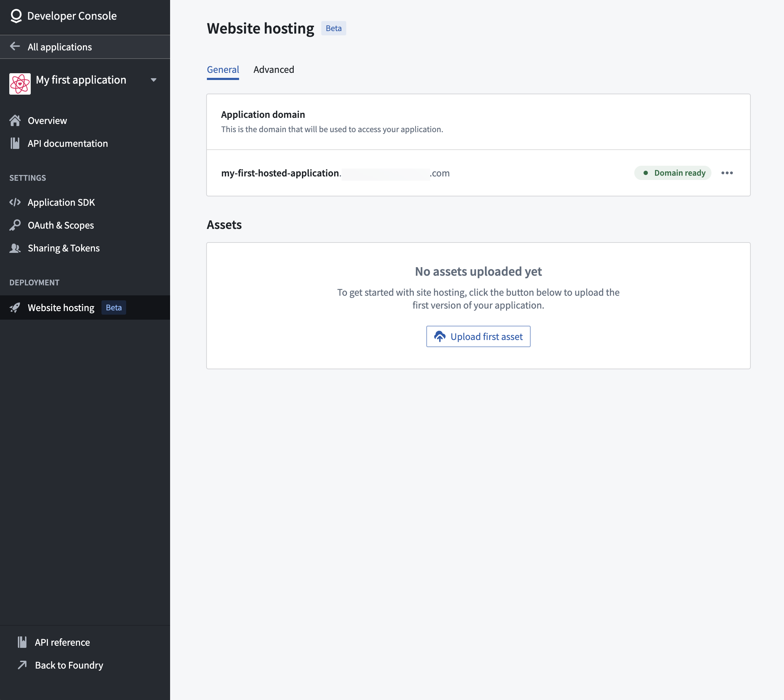
Task: Click the Application SDK code icon
Action: [x=15, y=202]
